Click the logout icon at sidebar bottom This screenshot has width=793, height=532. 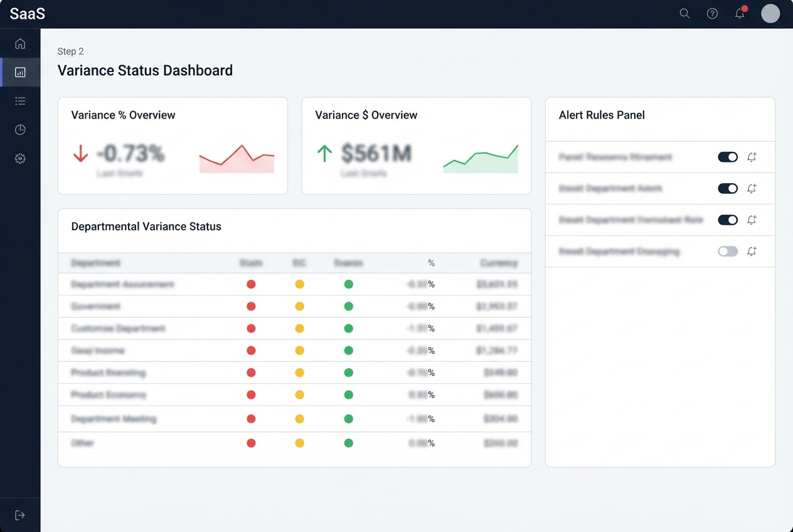click(x=20, y=514)
